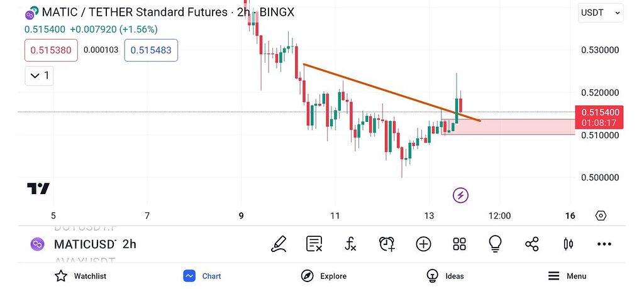Image resolution: width=644 pixels, height=289 pixels.
Task: Switch to the Watchlist tab
Action: tap(80, 276)
